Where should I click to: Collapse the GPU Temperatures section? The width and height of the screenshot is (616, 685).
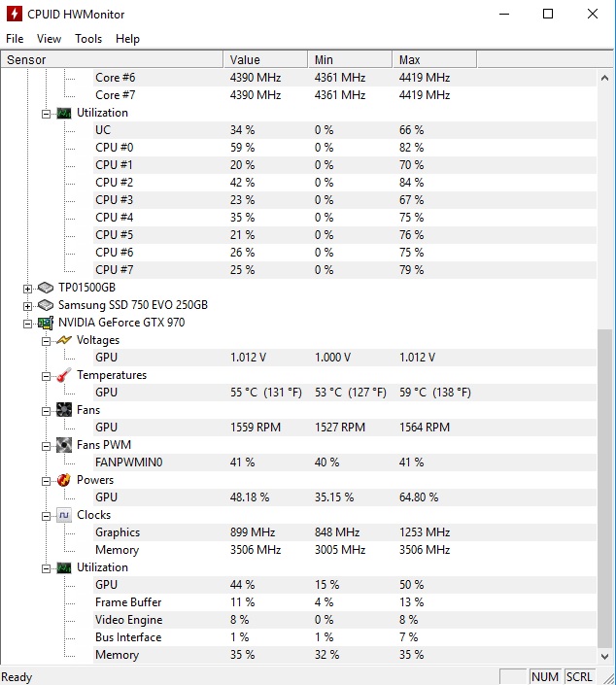click(x=46, y=376)
